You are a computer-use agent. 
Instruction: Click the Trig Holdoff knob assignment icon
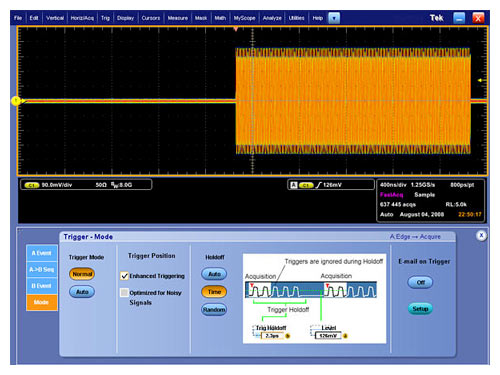click(x=288, y=336)
